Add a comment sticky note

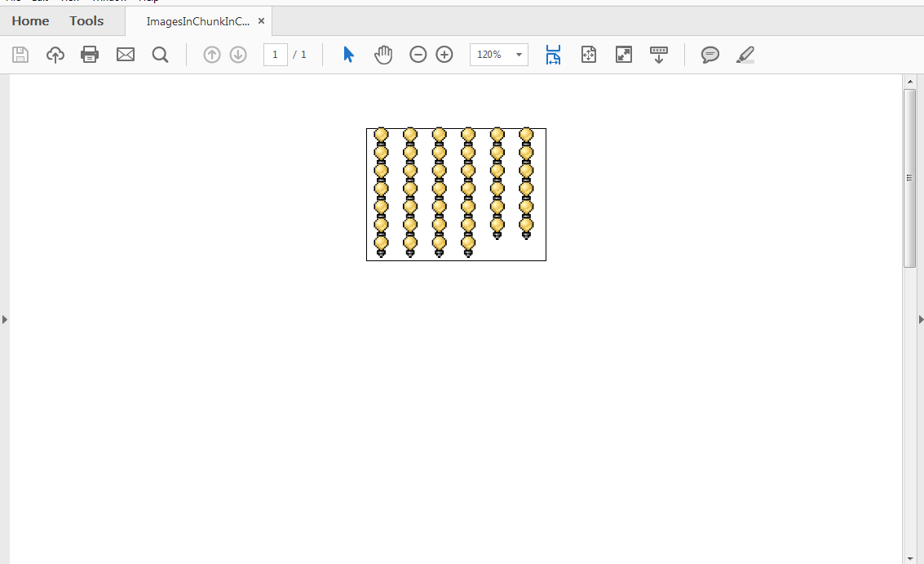tap(710, 55)
